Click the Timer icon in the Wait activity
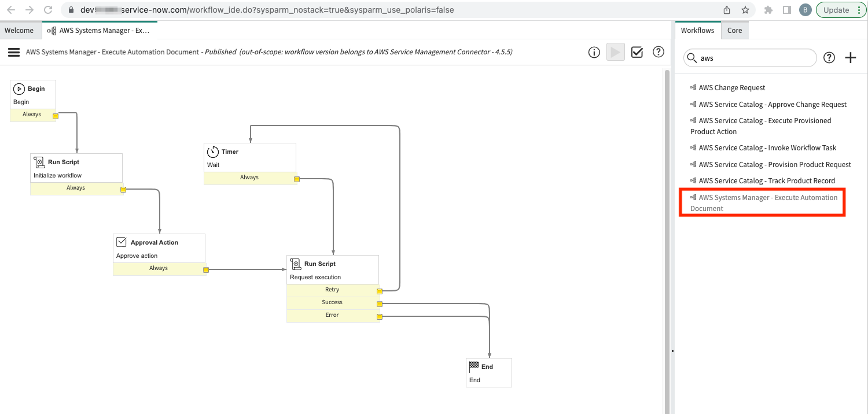868x414 pixels. 213,151
